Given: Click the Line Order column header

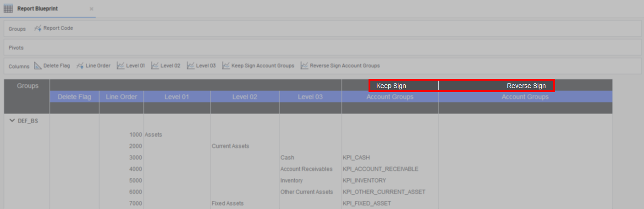Looking at the screenshot, I should pos(121,97).
